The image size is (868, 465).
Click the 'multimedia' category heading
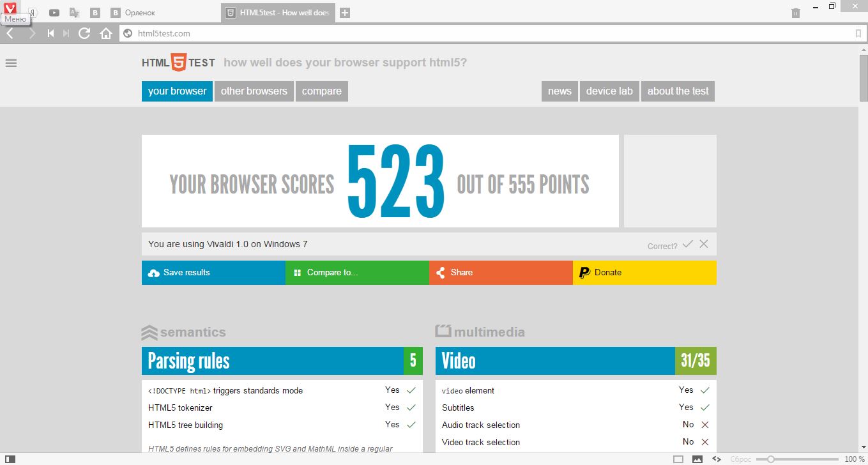click(480, 332)
